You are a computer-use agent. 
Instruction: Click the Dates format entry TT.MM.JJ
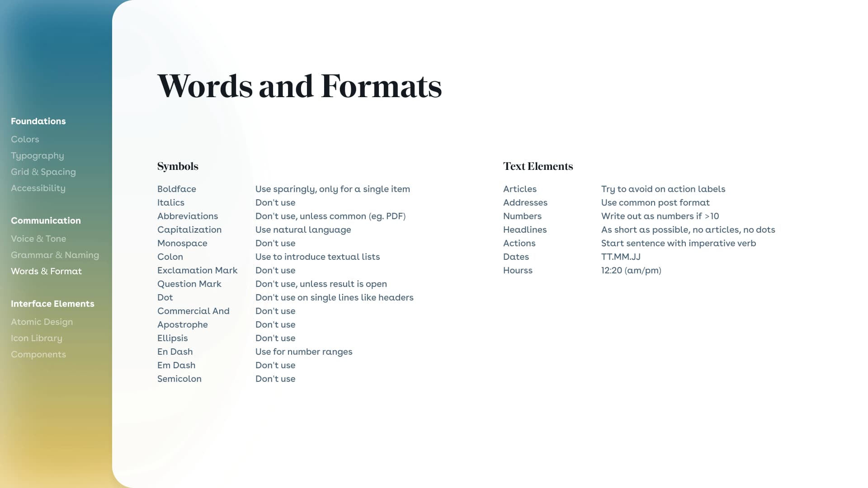click(x=620, y=257)
